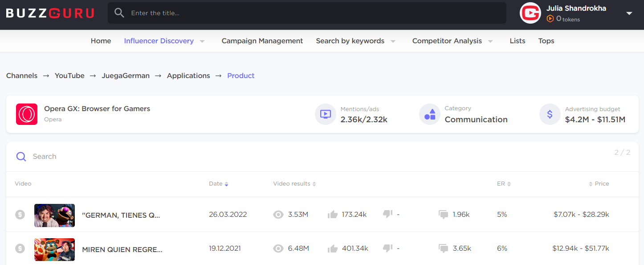Click the Opera GX app icon
The width and height of the screenshot is (644, 265).
(27, 114)
